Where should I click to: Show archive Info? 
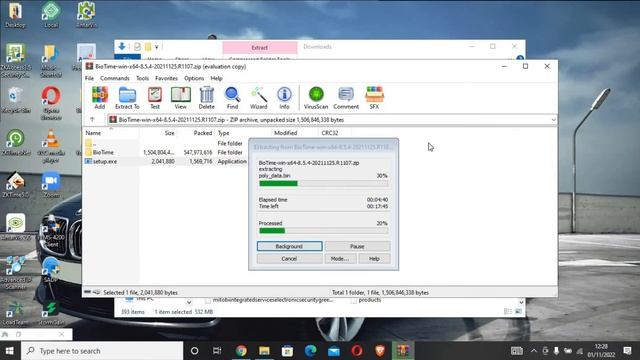284,98
